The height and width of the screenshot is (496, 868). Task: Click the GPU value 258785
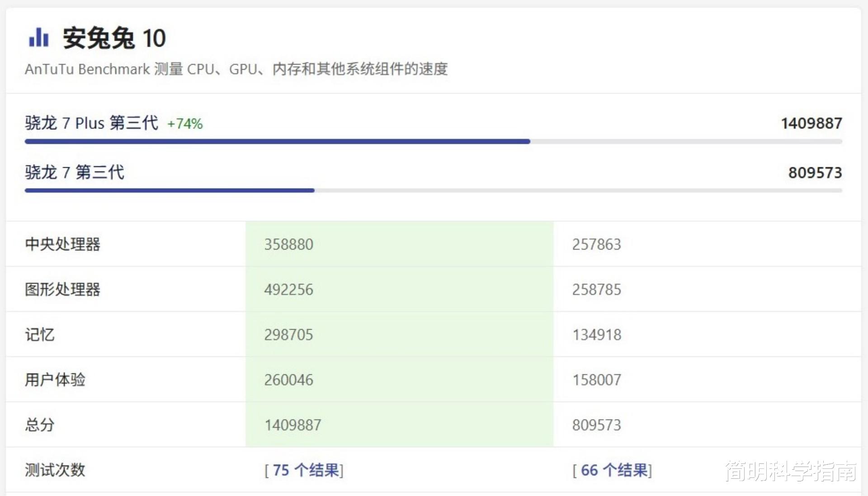[x=597, y=290]
